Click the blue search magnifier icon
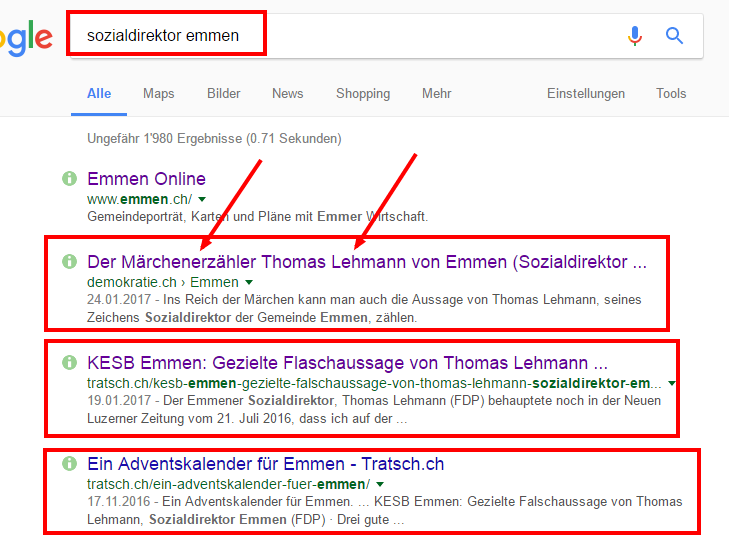The width and height of the screenshot is (729, 542). click(674, 35)
